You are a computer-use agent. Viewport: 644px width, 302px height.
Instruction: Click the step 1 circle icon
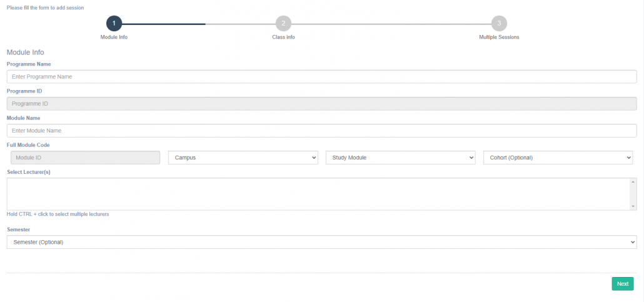point(114,23)
